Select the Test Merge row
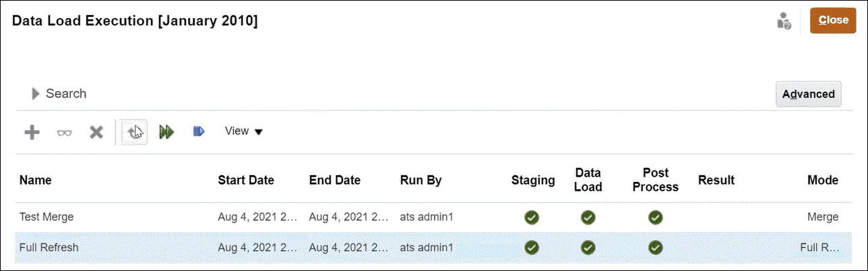 [46, 217]
